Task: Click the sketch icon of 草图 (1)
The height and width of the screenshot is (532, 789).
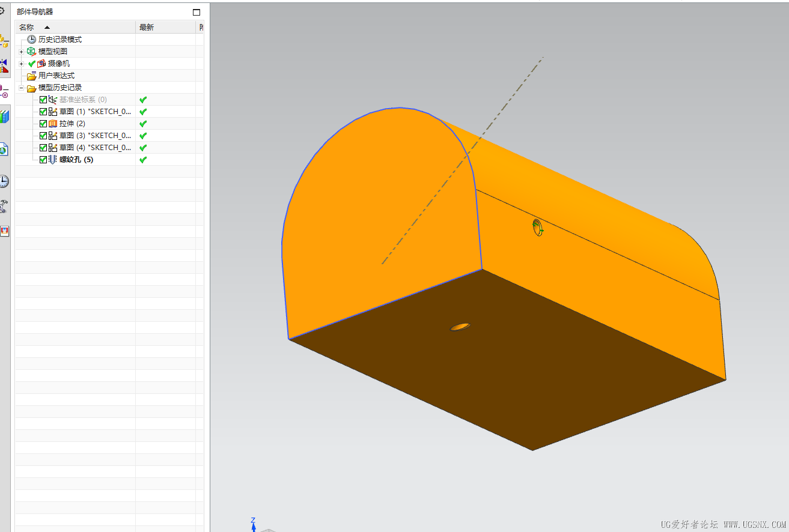Action: (53, 112)
